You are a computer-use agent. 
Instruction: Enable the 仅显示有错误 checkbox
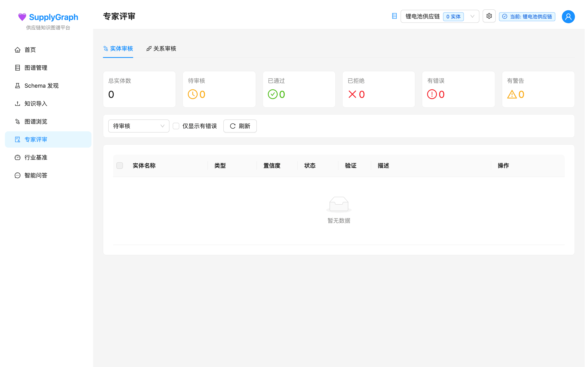click(x=176, y=126)
